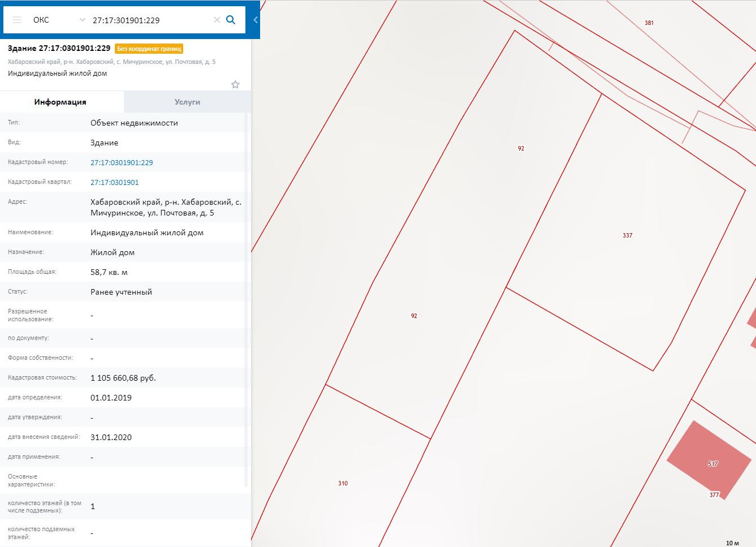This screenshot has width=756, height=547.
Task: Click the 'Кадастровая стоимость:' label
Action: (42, 377)
